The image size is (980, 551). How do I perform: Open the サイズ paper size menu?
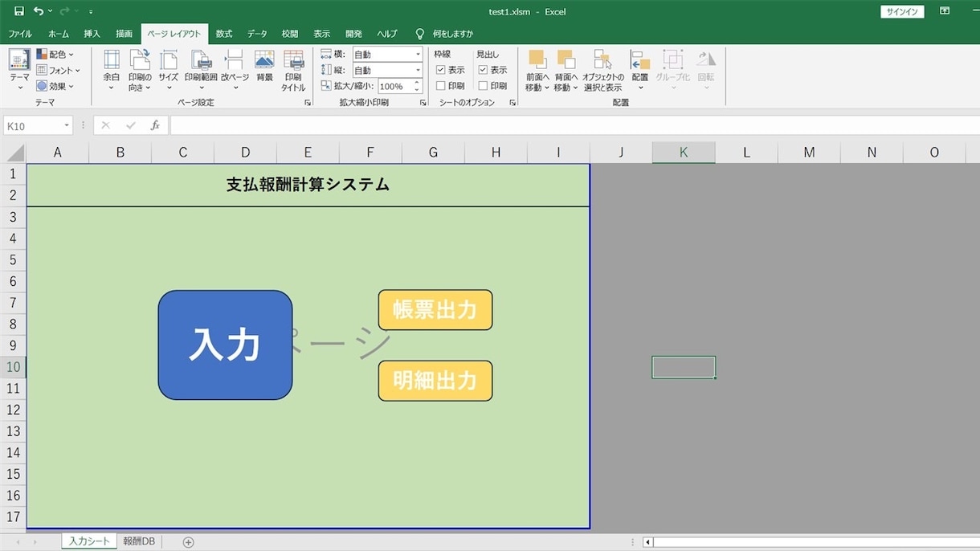coord(168,70)
